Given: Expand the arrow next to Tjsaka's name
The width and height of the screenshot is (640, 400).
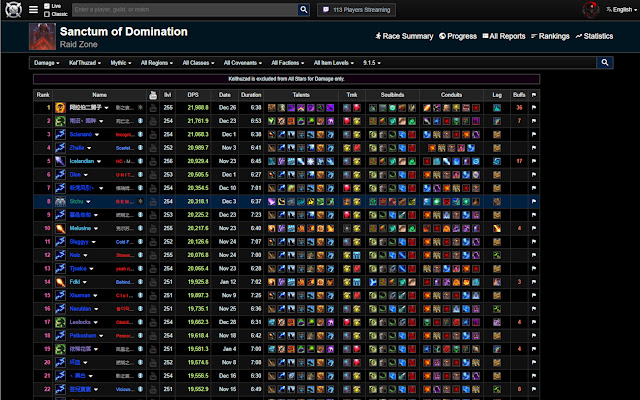Looking at the screenshot, I should pos(91,269).
